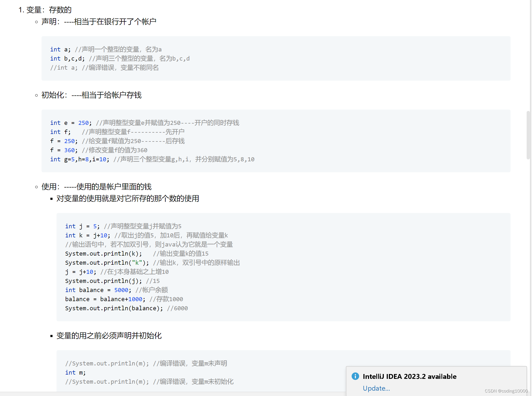The height and width of the screenshot is (396, 532).
Task: Click the code line 'int m;'
Action: click(75, 372)
